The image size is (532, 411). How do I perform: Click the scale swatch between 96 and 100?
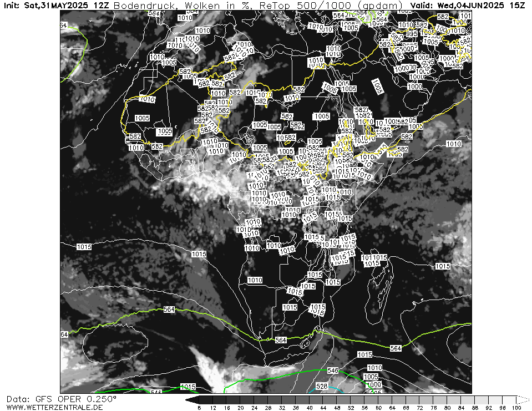click(509, 400)
